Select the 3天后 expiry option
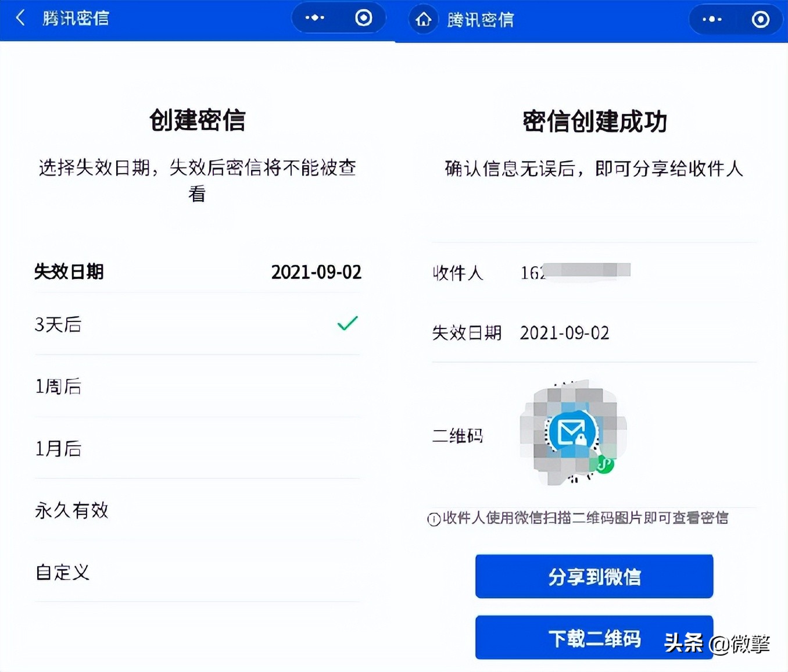Screen dimensions: 788x672 (198, 324)
